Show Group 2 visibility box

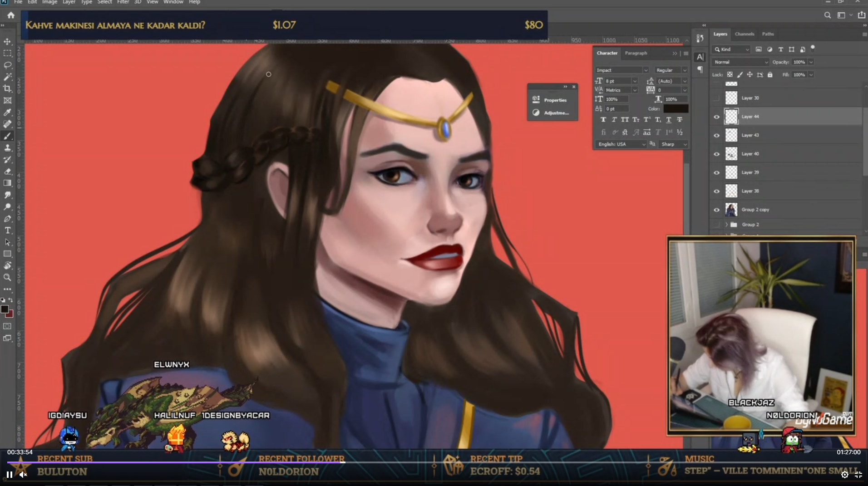pos(716,225)
